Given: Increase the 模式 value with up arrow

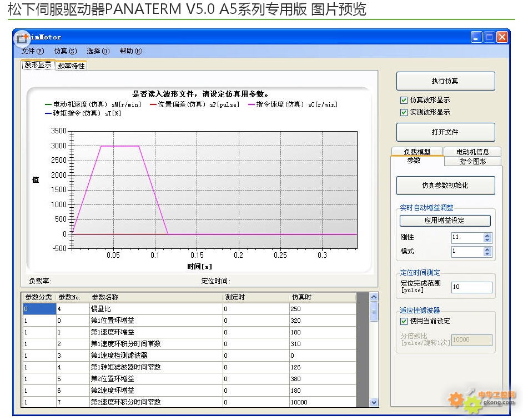Looking at the screenshot, I should click(487, 249).
